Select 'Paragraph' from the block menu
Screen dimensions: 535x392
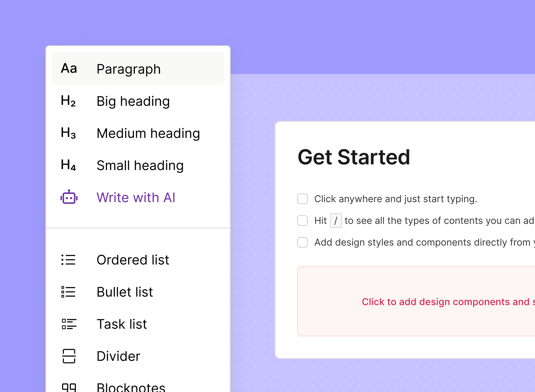tap(129, 68)
